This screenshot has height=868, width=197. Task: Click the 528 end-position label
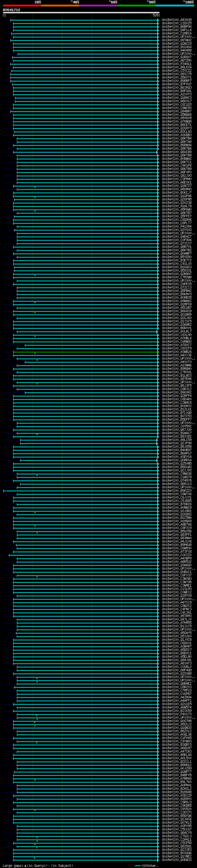pyautogui.click(x=155, y=15)
